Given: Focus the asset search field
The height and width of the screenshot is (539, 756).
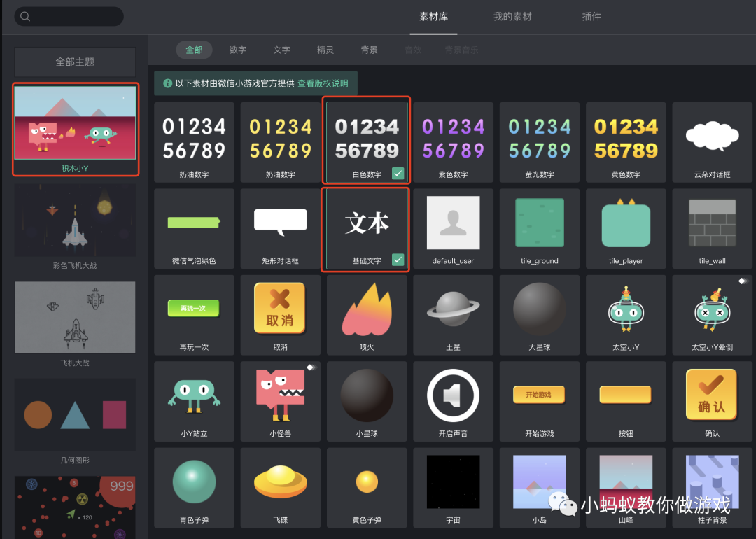Looking at the screenshot, I should point(69,16).
